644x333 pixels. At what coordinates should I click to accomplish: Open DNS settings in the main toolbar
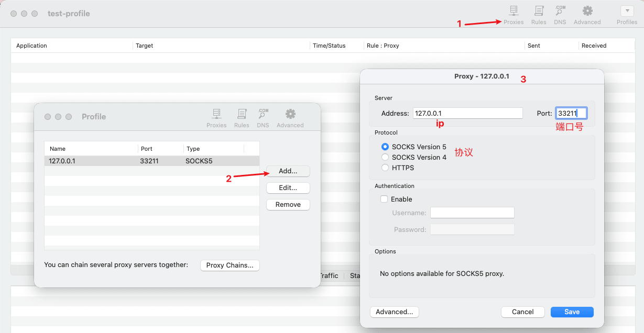pos(560,15)
